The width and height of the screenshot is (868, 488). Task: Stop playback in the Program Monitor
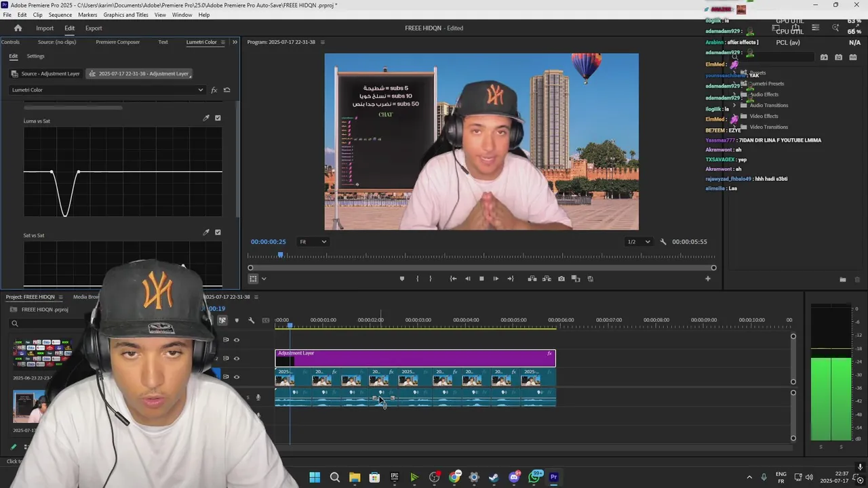481,279
